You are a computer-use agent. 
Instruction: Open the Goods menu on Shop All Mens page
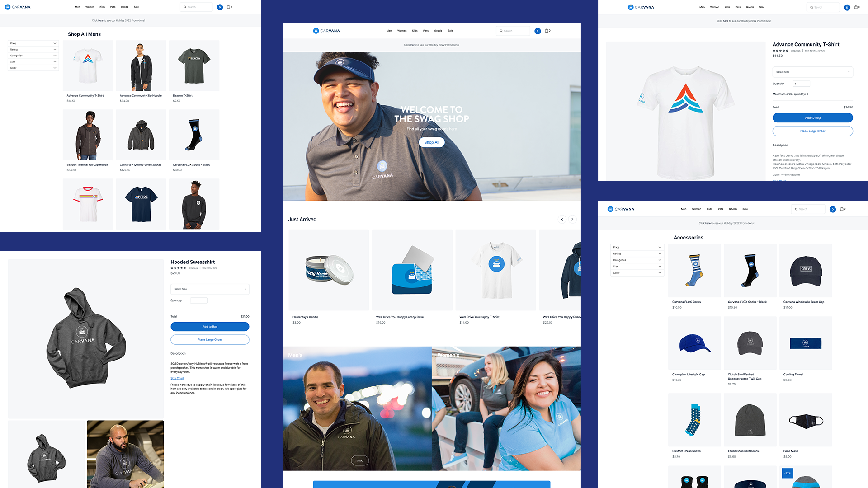[x=124, y=7]
